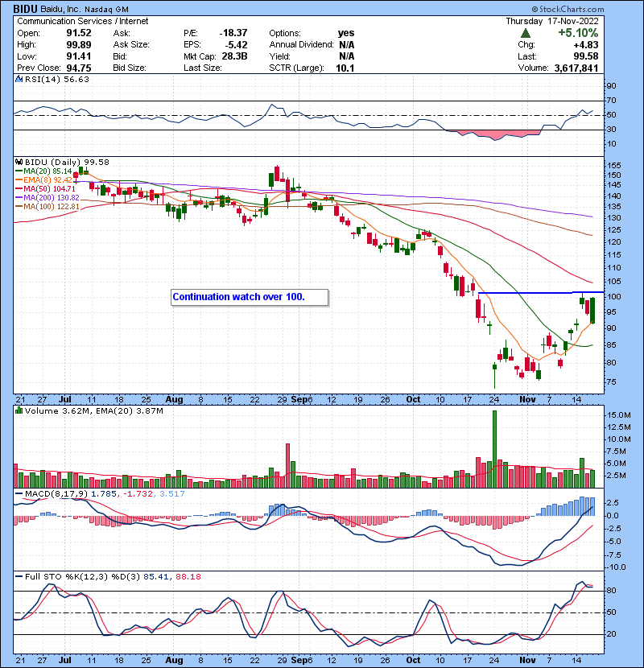This screenshot has height=668, width=644.
Task: Select the MA(20) 85.14 legend entry
Action: [43, 171]
